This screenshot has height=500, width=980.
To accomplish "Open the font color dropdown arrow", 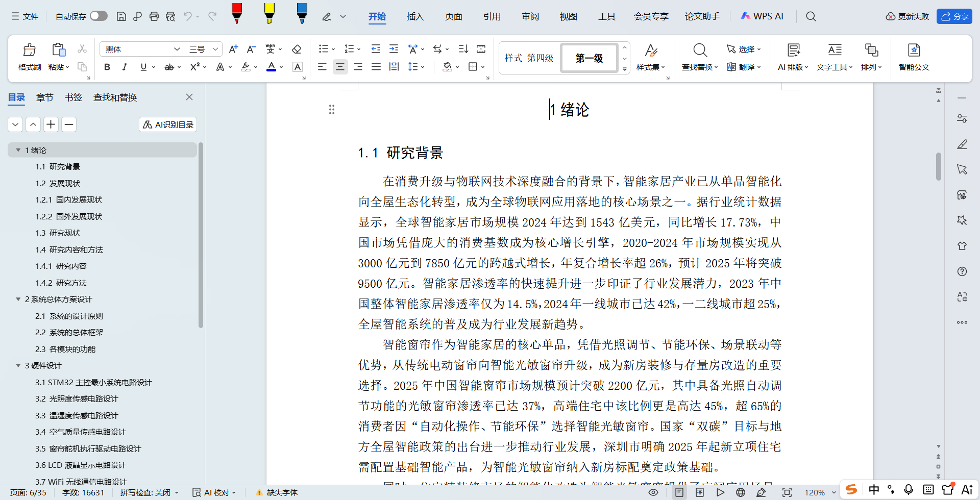I will (x=281, y=67).
